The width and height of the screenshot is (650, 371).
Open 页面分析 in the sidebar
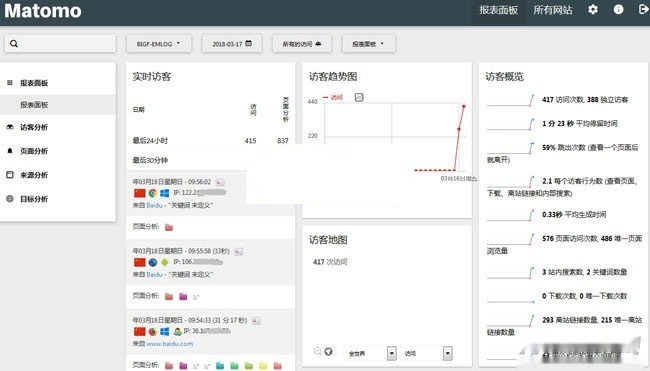[x=34, y=151]
